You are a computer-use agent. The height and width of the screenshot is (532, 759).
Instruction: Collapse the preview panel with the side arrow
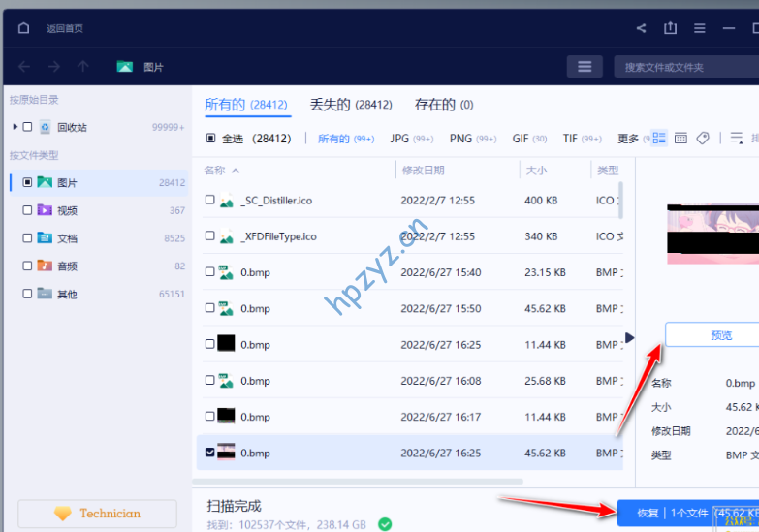(x=630, y=338)
